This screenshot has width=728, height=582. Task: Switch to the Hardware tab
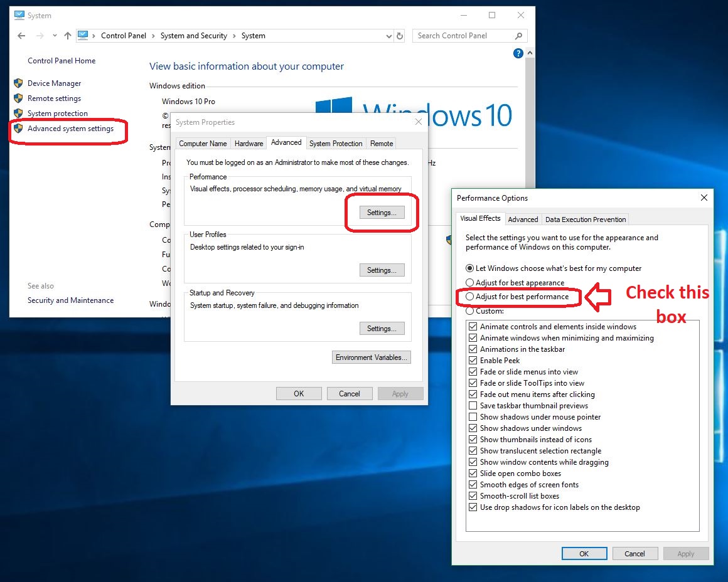tap(249, 144)
